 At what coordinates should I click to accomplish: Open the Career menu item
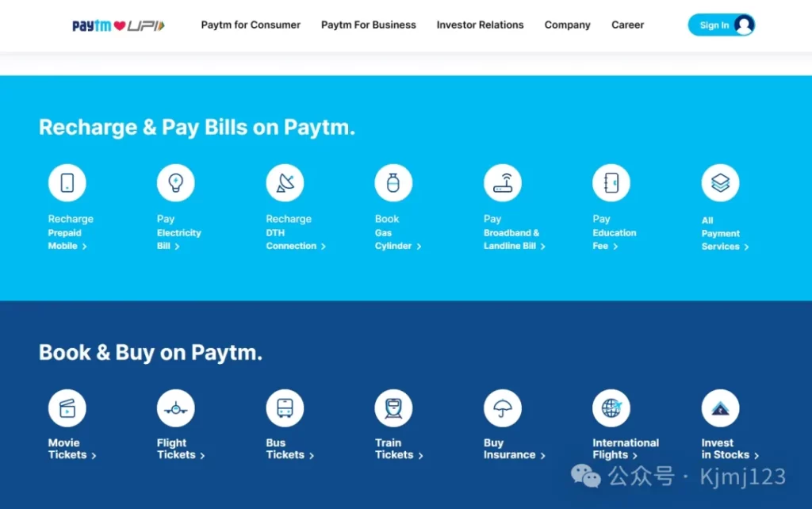point(628,25)
